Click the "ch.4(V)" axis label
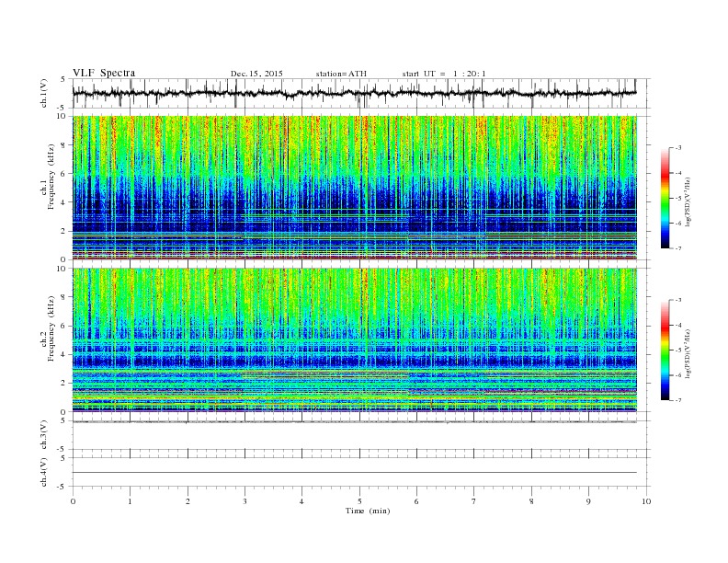728x563 pixels. [x=44, y=472]
